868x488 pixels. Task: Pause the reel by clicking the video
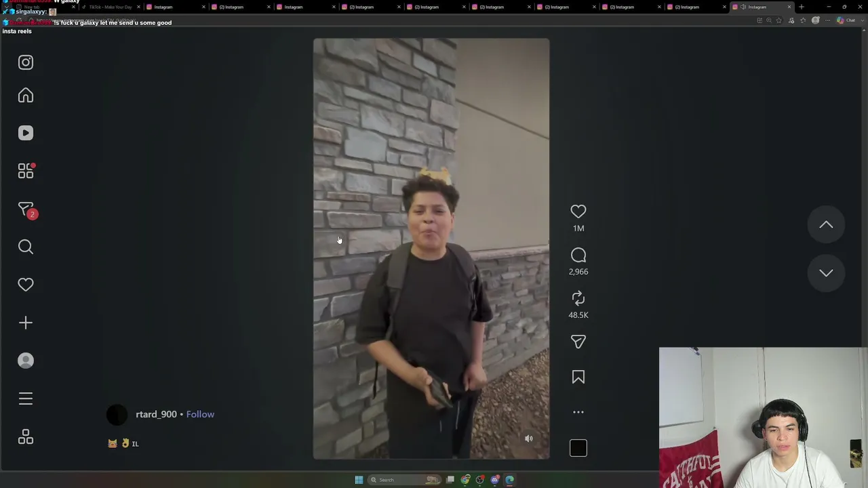click(431, 249)
